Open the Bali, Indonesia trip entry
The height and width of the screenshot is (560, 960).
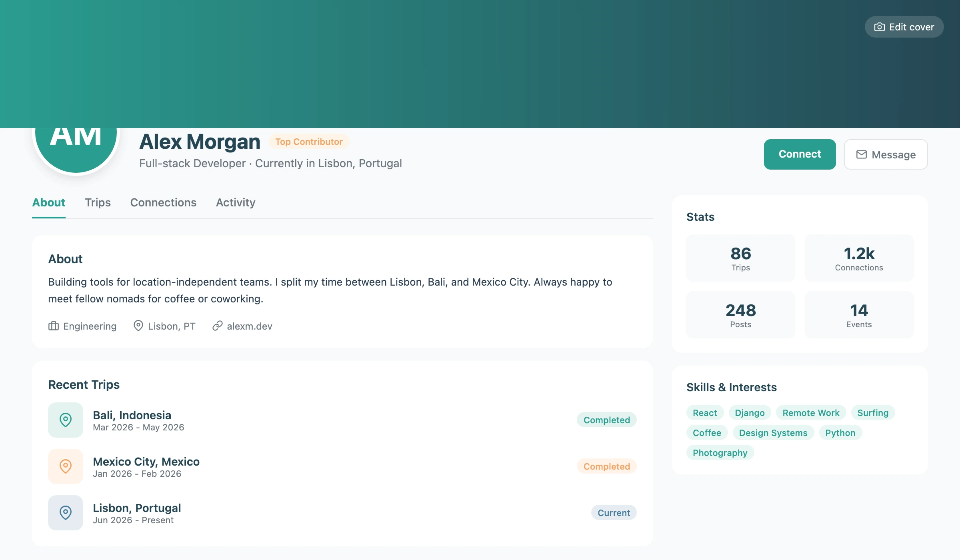tap(342, 420)
